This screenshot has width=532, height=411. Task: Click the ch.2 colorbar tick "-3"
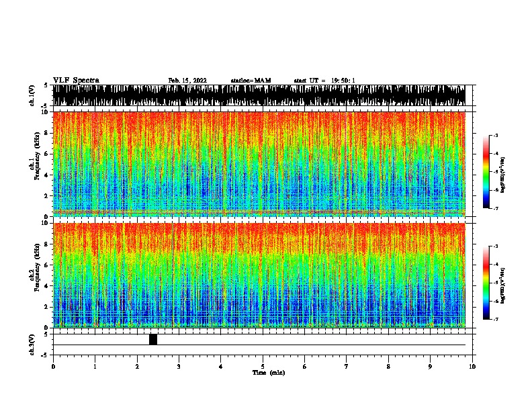tap(495, 246)
